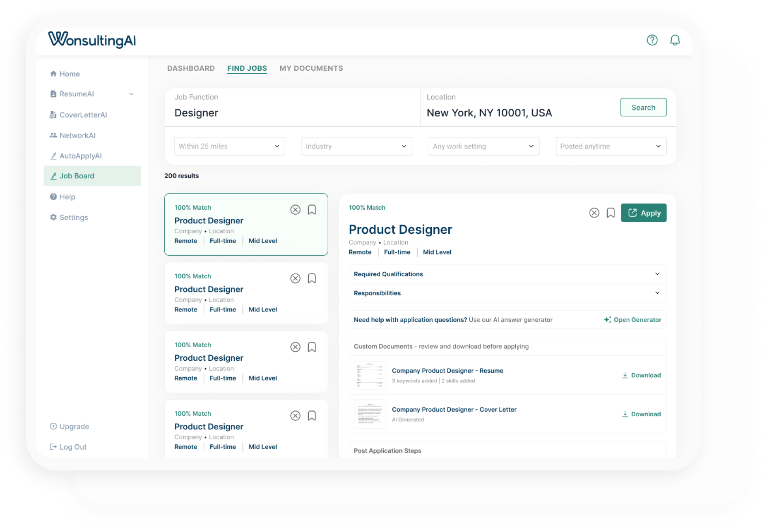767x532 pixels.
Task: Open CoverLetterAI in the sidebar
Action: coord(78,115)
